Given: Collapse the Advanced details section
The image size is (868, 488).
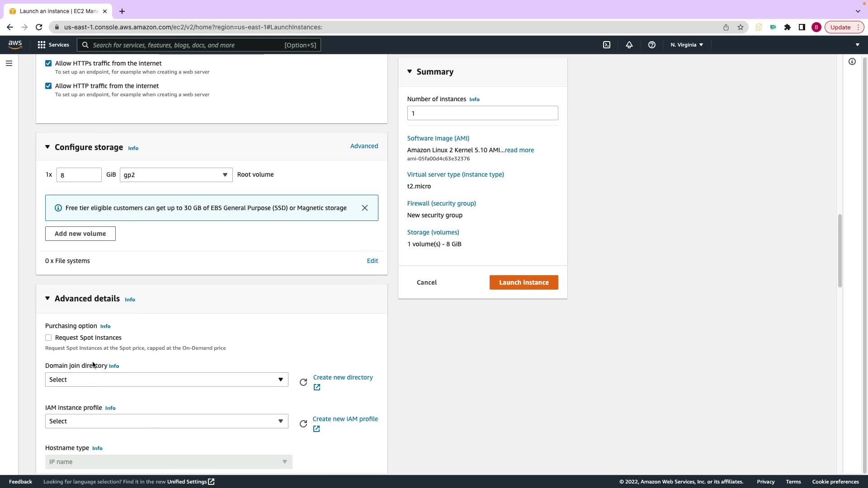Looking at the screenshot, I should pyautogui.click(x=47, y=299).
